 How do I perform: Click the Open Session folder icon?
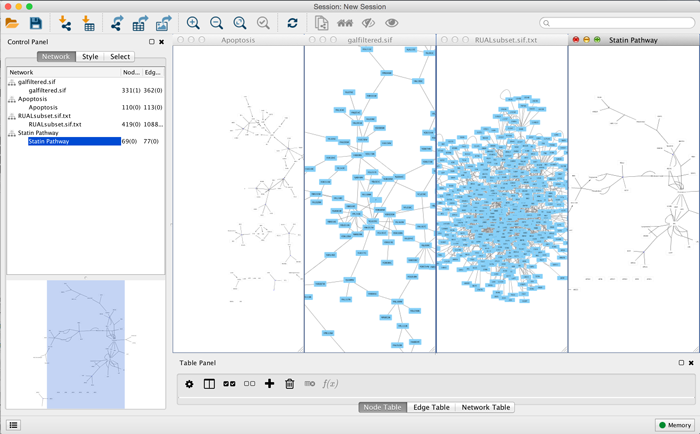(12, 23)
